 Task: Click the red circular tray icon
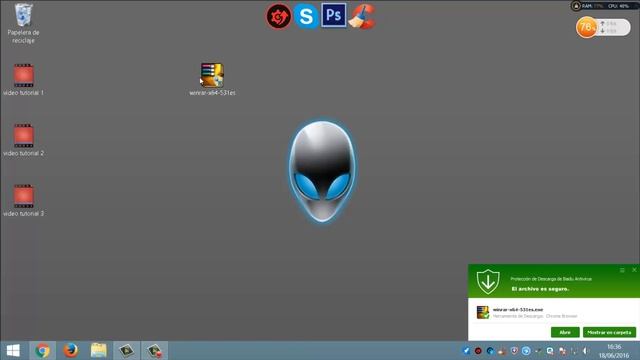pos(478,351)
